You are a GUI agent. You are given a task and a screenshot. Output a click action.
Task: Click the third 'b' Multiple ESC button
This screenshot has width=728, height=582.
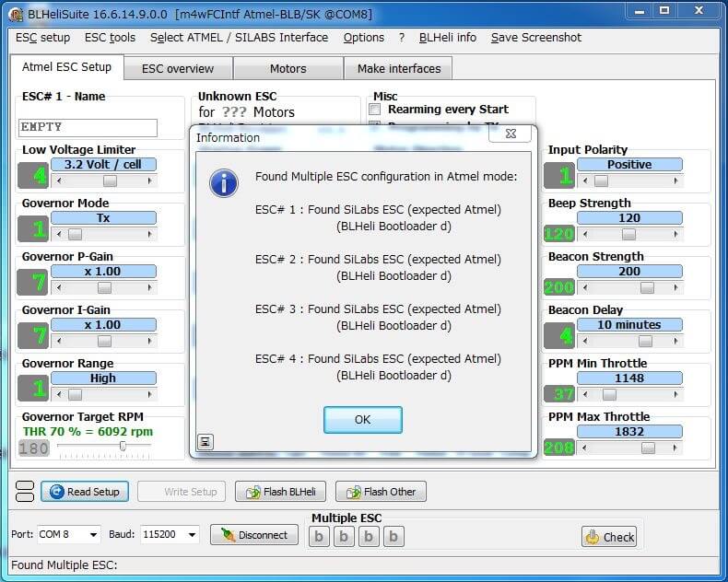coord(369,537)
